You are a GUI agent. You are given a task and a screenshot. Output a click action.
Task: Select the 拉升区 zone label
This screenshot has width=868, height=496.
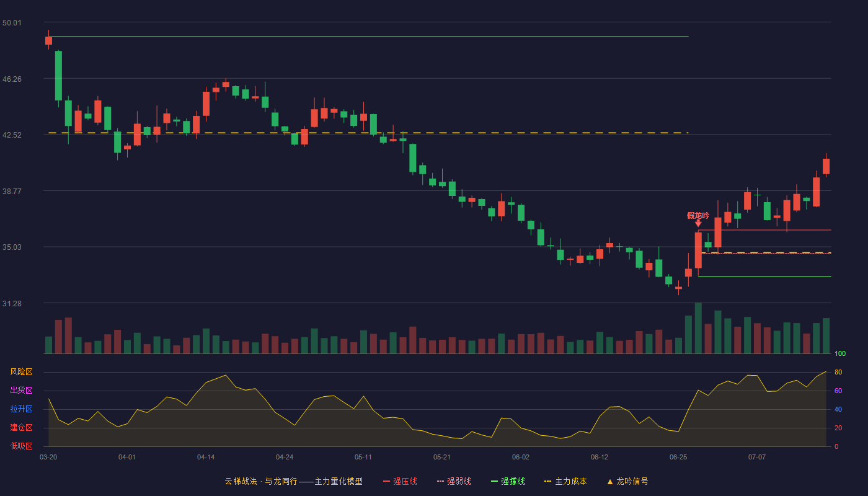tap(21, 409)
